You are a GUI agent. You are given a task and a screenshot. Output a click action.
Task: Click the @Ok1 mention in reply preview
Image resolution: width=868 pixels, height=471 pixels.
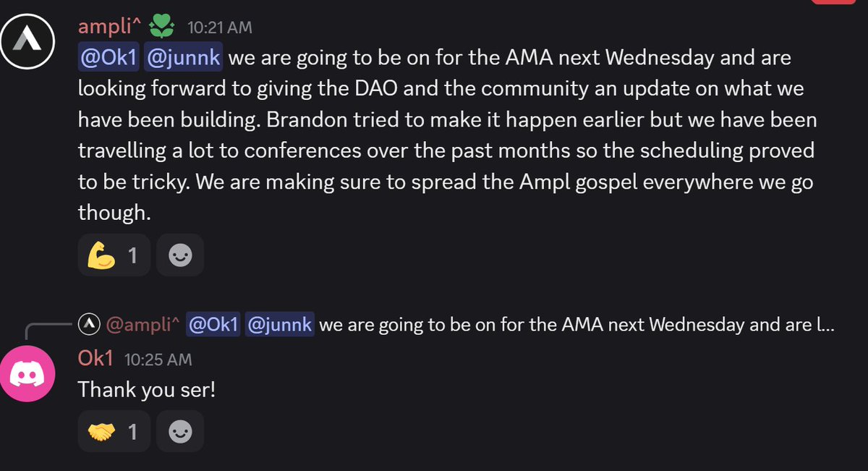213,326
